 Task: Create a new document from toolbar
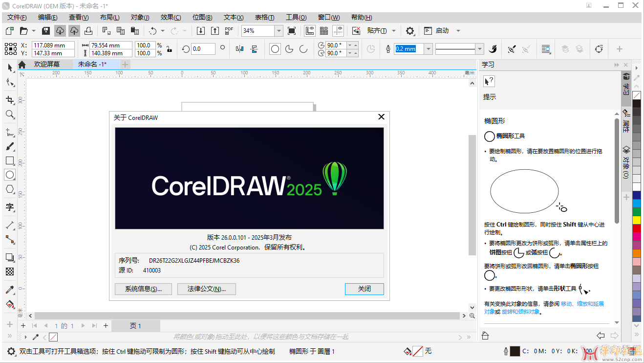pyautogui.click(x=9, y=31)
